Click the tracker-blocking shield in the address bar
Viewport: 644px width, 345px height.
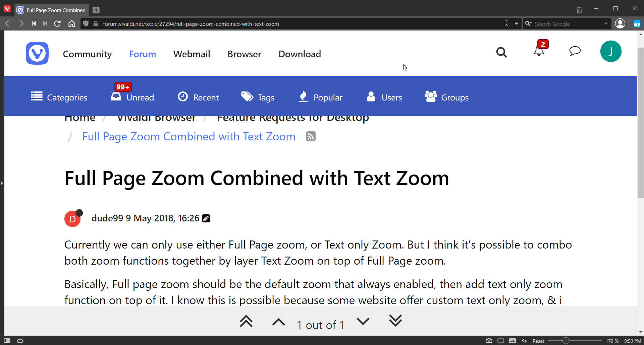click(x=86, y=23)
